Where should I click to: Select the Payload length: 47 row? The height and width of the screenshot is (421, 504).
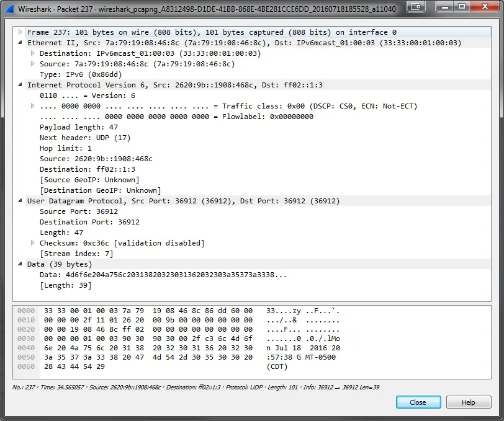[79, 127]
